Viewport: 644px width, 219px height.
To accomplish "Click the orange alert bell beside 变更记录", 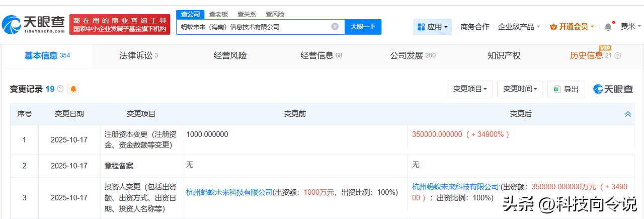I will (73, 89).
